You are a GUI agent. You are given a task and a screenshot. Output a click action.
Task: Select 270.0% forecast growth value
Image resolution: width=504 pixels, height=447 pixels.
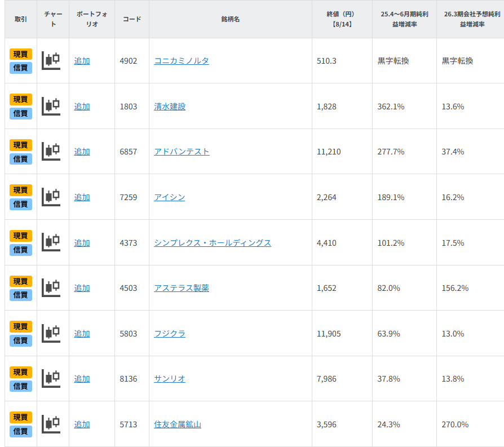coord(455,424)
